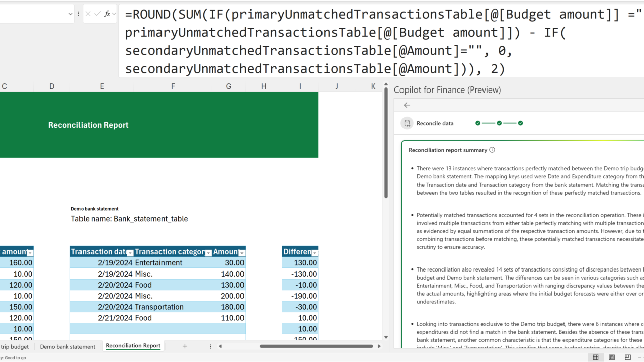The height and width of the screenshot is (362, 644).
Task: Click second green progress step checkmark
Action: pyautogui.click(x=499, y=123)
